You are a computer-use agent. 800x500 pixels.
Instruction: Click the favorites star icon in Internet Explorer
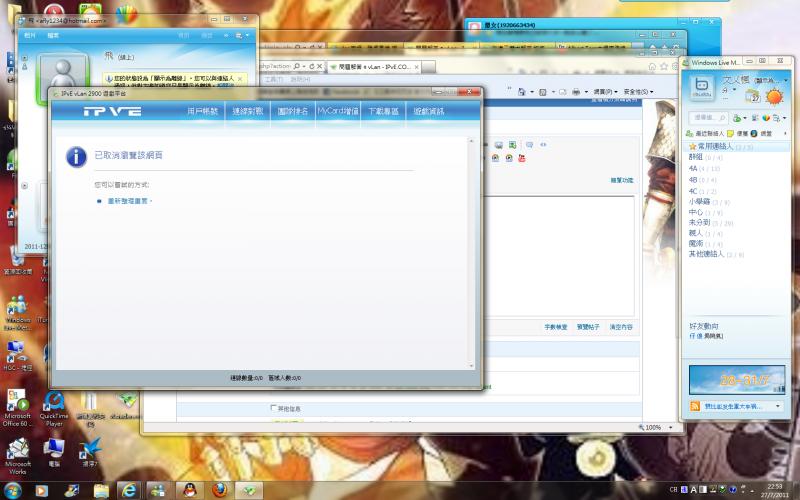pos(664,66)
